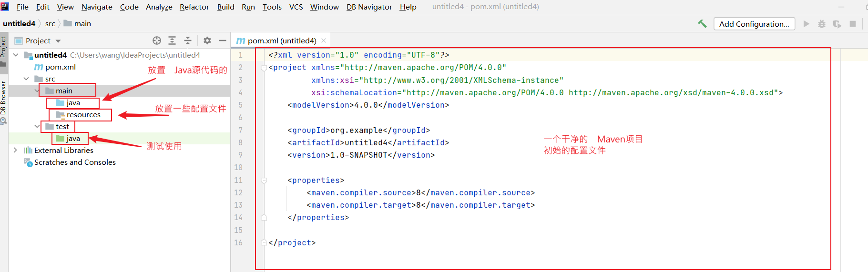This screenshot has height=272, width=868.
Task: Click the Add Configuration button
Action: pyautogui.click(x=754, y=24)
